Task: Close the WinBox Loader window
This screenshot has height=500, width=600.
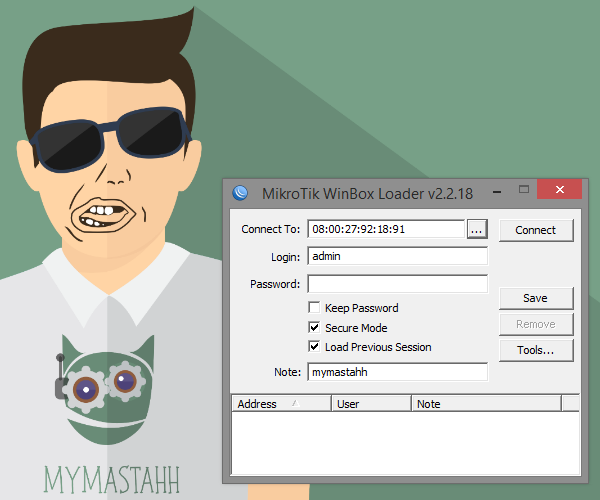Action: coord(559,189)
